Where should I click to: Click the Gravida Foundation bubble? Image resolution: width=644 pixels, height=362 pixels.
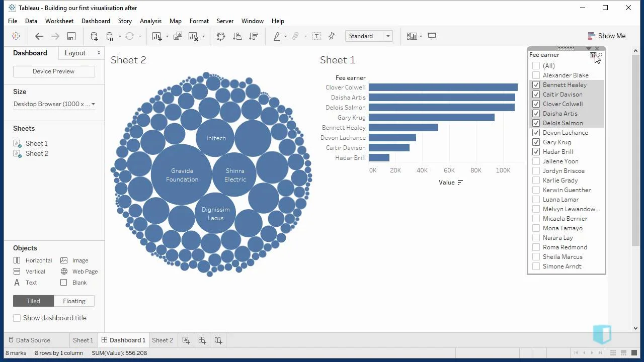click(x=182, y=175)
